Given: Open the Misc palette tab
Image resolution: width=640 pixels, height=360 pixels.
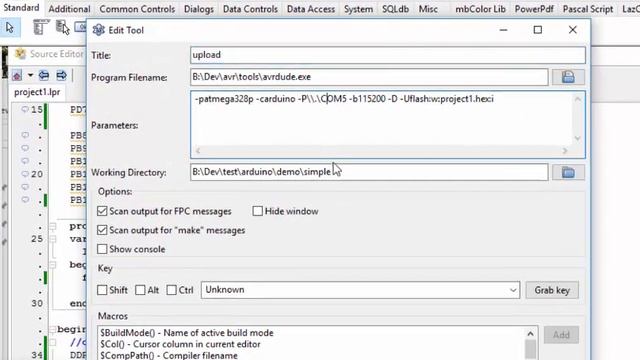Looking at the screenshot, I should (x=428, y=9).
